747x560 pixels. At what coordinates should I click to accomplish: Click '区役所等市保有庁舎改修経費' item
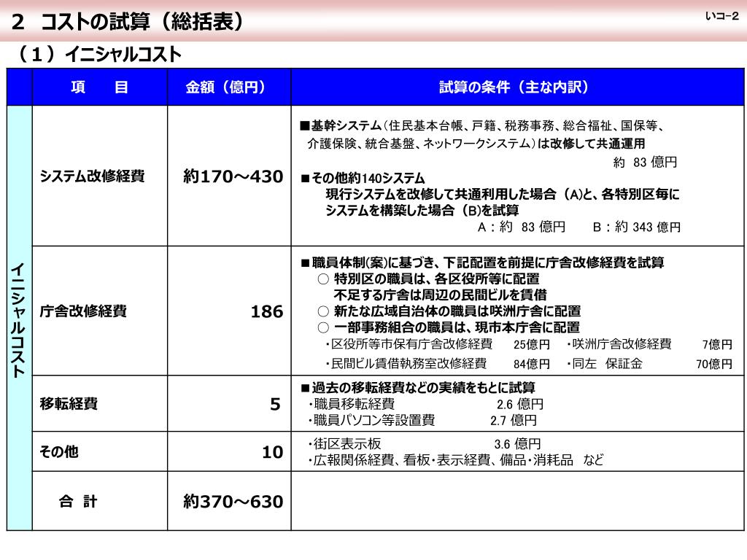(409, 344)
